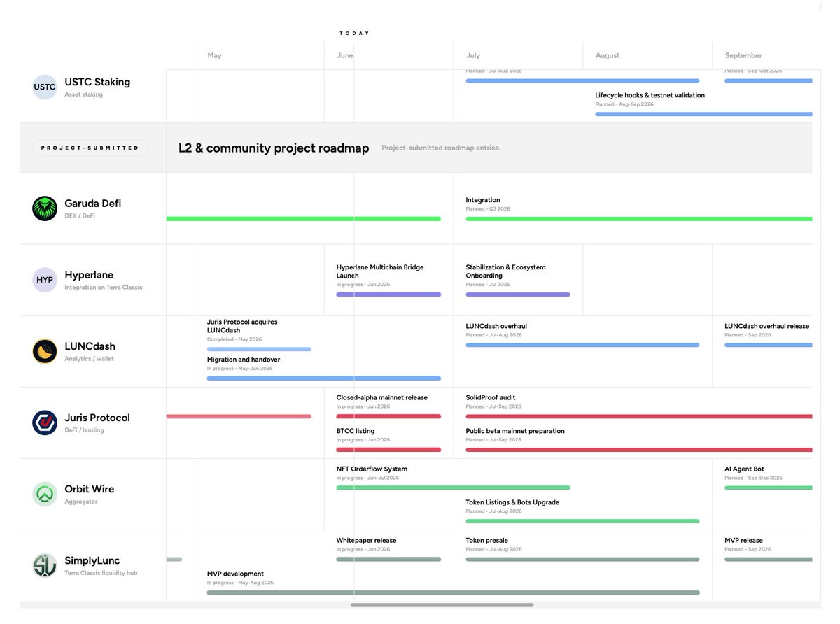The image size is (840, 624).
Task: Open the USTC Staking project name
Action: pos(97,82)
